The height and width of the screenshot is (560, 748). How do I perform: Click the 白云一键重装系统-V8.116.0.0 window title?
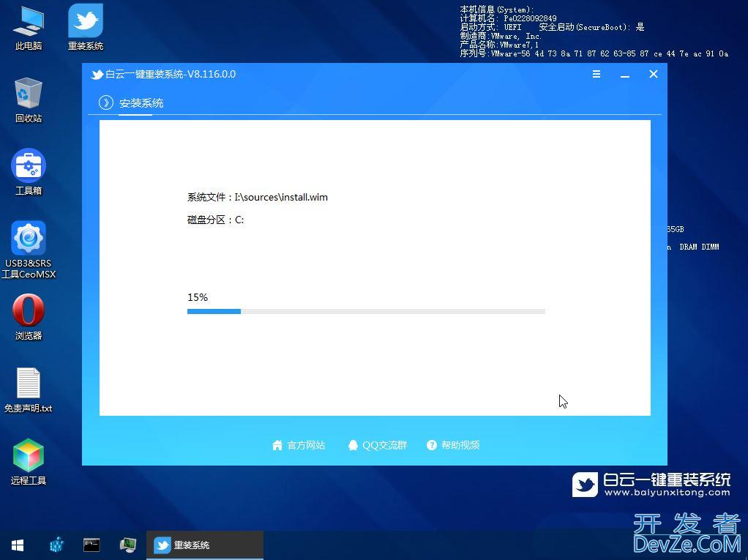[x=171, y=74]
